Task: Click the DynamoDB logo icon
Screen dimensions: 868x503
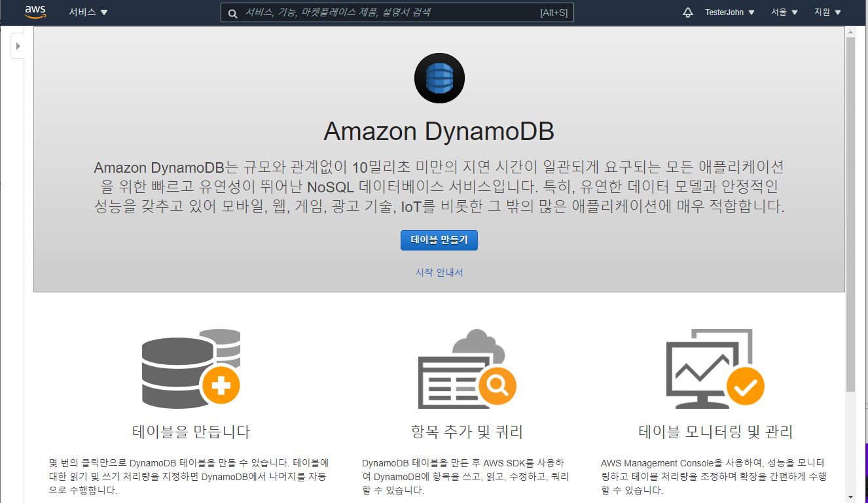Action: pyautogui.click(x=439, y=78)
